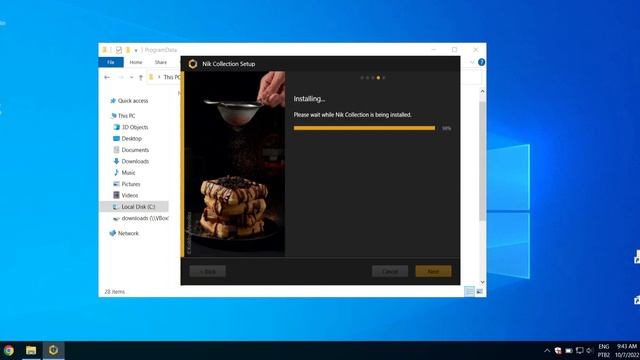The width and height of the screenshot is (640, 360).
Task: Click the "28 items" status text
Action: point(114,291)
